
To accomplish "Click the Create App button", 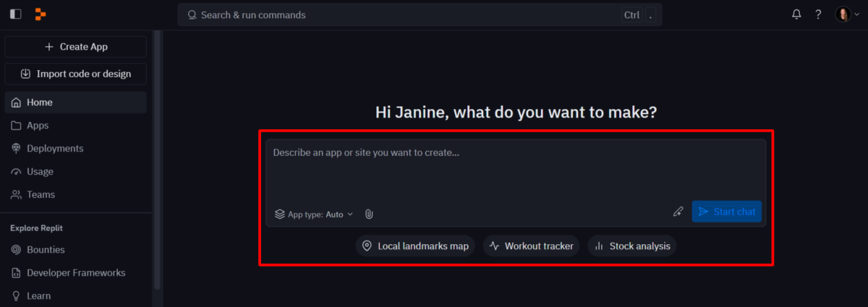I will coord(76,47).
